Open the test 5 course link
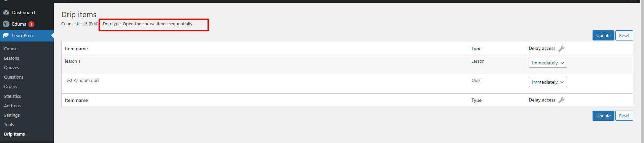 point(82,24)
